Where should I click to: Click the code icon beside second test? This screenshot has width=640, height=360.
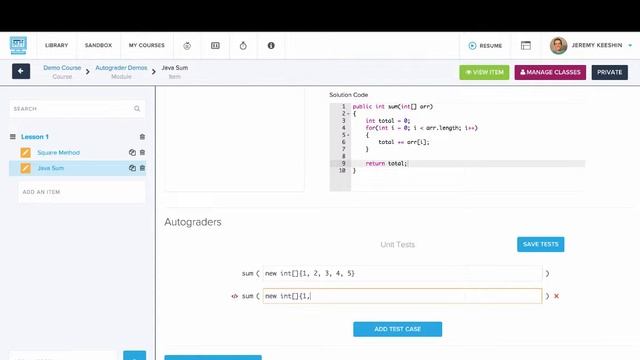coord(234,296)
